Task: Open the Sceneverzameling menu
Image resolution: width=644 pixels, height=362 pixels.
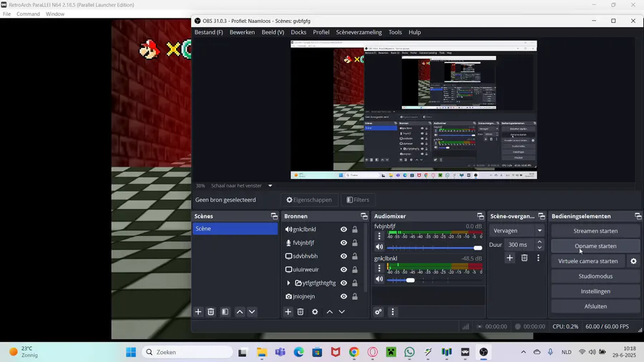Action: (x=358, y=32)
